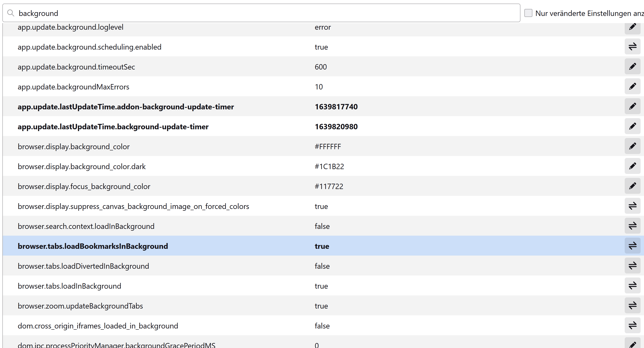Viewport: 644px width, 348px height.
Task: Toggle app.update.background.scheduling.enabled value
Action: click(x=632, y=47)
